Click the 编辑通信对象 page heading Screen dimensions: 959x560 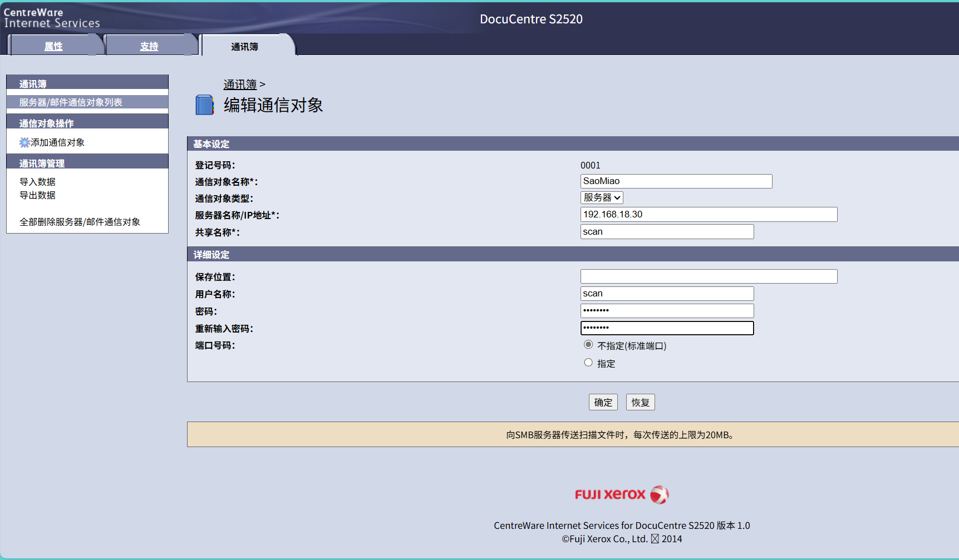tap(273, 105)
